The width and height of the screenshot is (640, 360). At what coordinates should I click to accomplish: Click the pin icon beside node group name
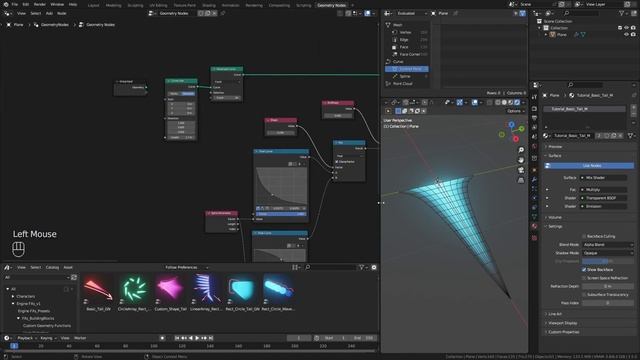223,13
